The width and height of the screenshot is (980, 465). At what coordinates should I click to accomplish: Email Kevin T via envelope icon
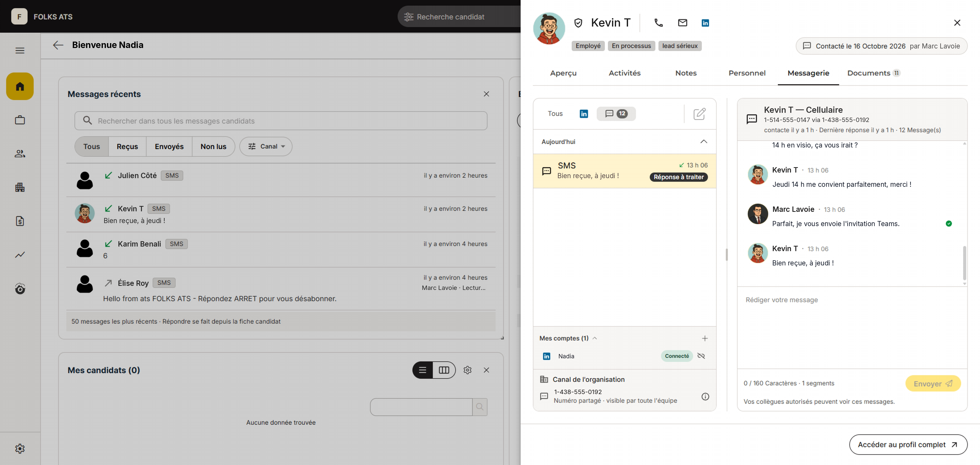682,23
